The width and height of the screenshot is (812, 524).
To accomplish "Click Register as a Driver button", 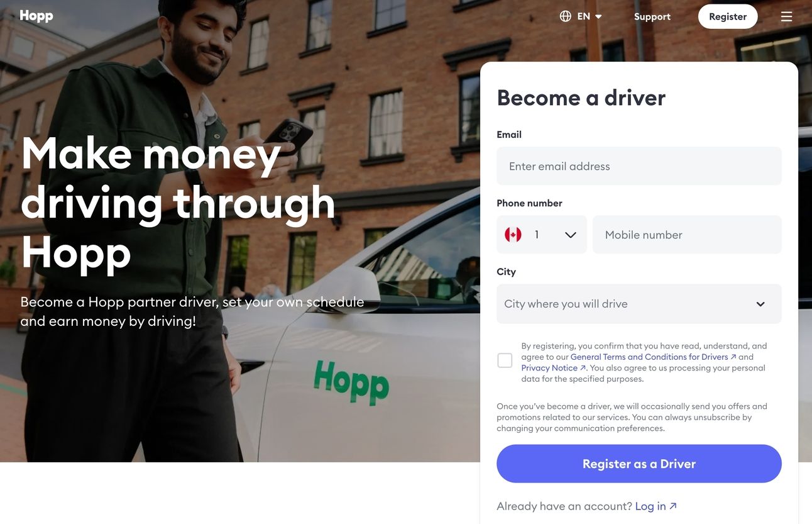I will point(639,464).
